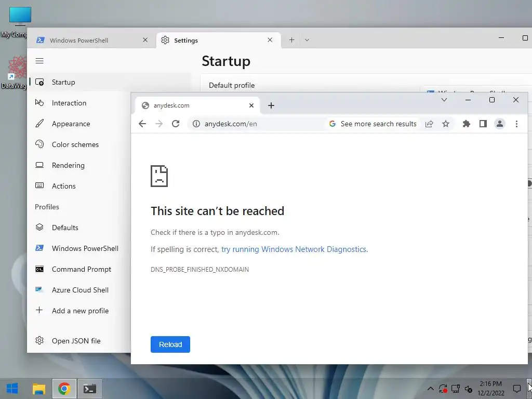Open notification center icon
Image resolution: width=532 pixels, height=399 pixels.
[x=517, y=389]
